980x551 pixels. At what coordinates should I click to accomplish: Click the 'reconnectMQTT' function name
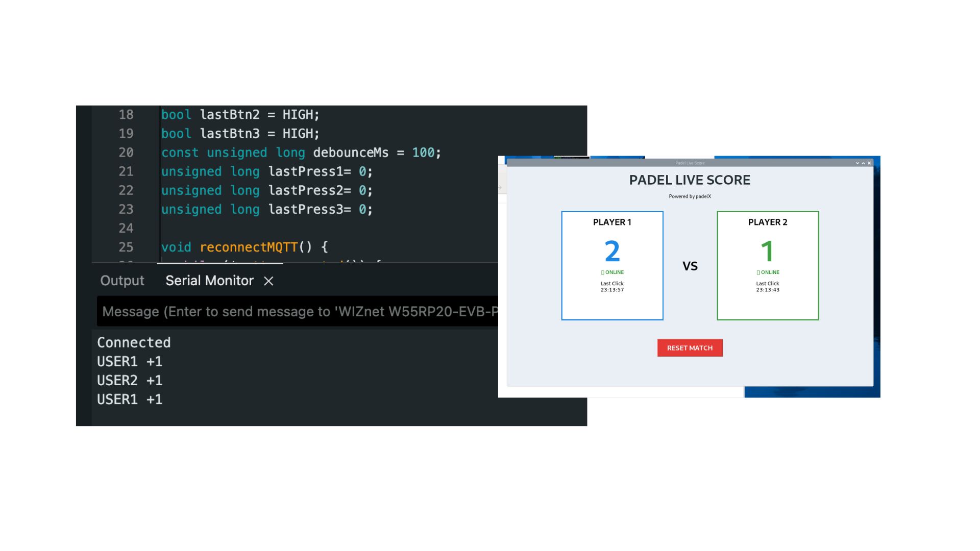point(249,247)
